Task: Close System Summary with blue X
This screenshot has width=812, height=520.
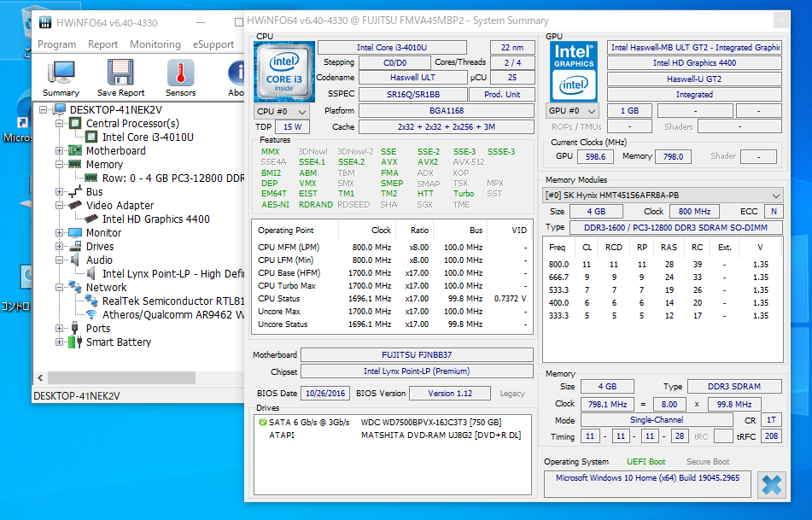Action: [x=772, y=485]
